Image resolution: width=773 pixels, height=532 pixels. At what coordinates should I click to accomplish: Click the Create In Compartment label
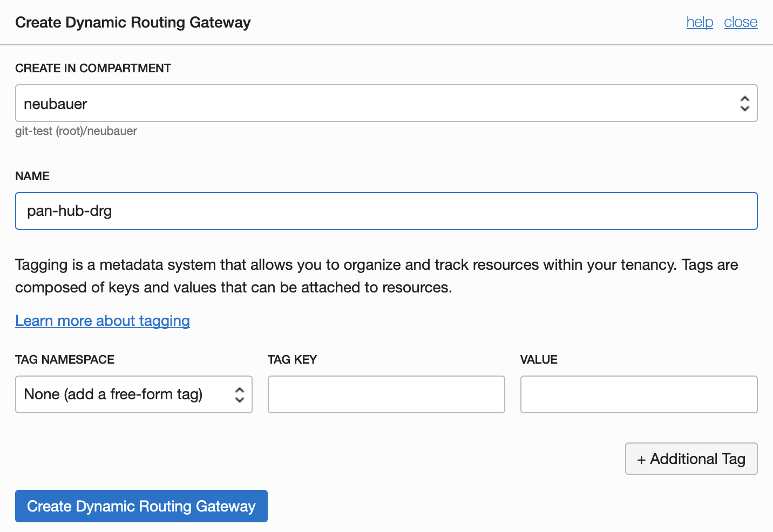(93, 68)
